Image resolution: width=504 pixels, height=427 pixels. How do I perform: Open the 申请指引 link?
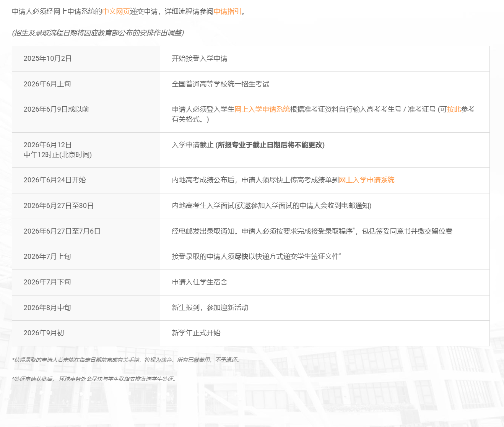[x=227, y=11]
